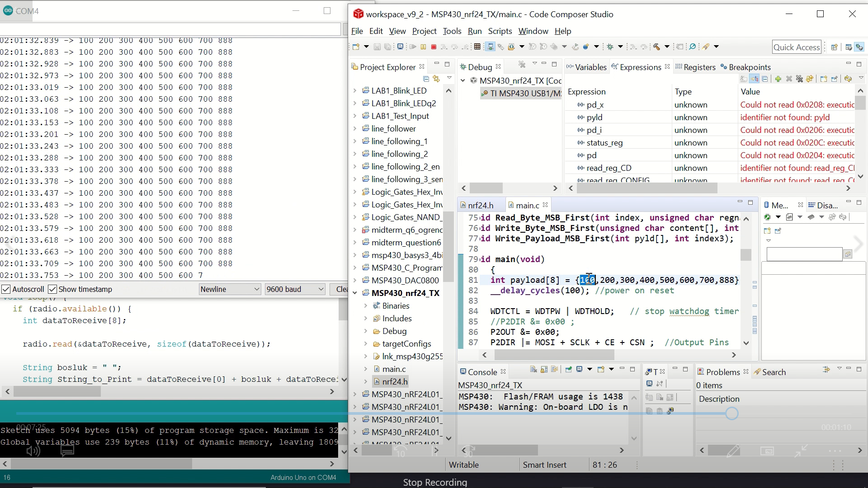
Task: Collapse MSP430_nrf24_TX debug session node
Action: point(463,80)
